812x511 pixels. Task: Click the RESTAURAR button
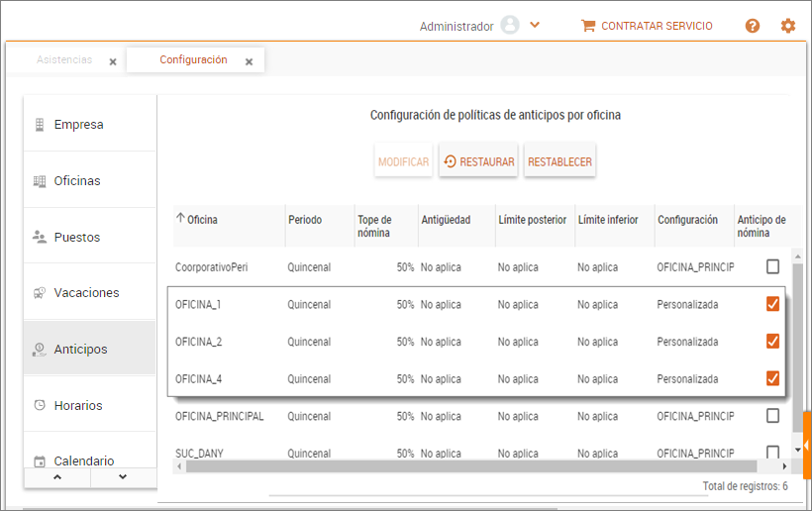(x=478, y=161)
